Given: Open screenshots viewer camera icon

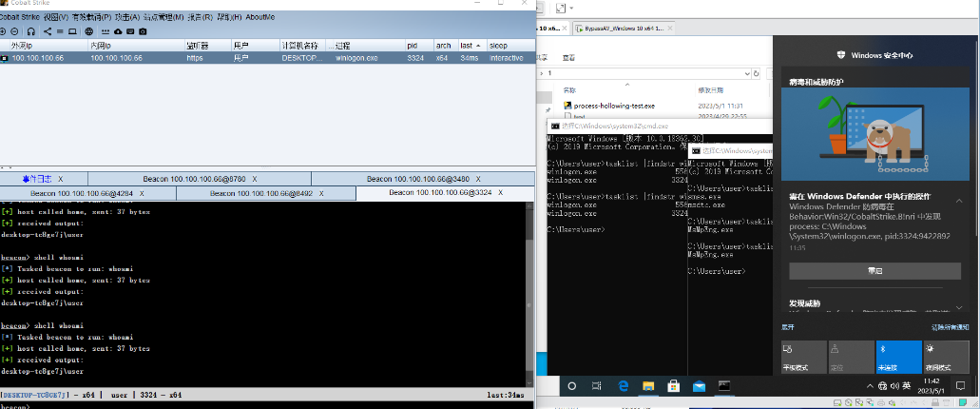Looking at the screenshot, I should (x=144, y=31).
